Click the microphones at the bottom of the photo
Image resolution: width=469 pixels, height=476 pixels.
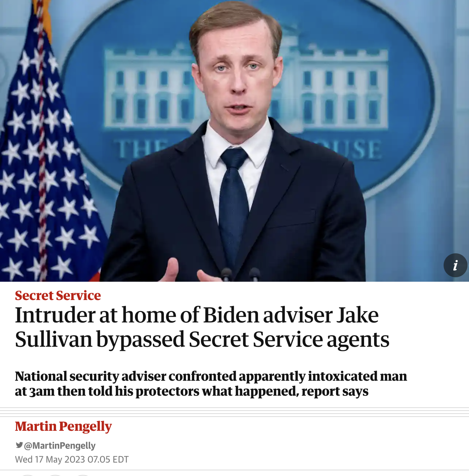(x=240, y=274)
